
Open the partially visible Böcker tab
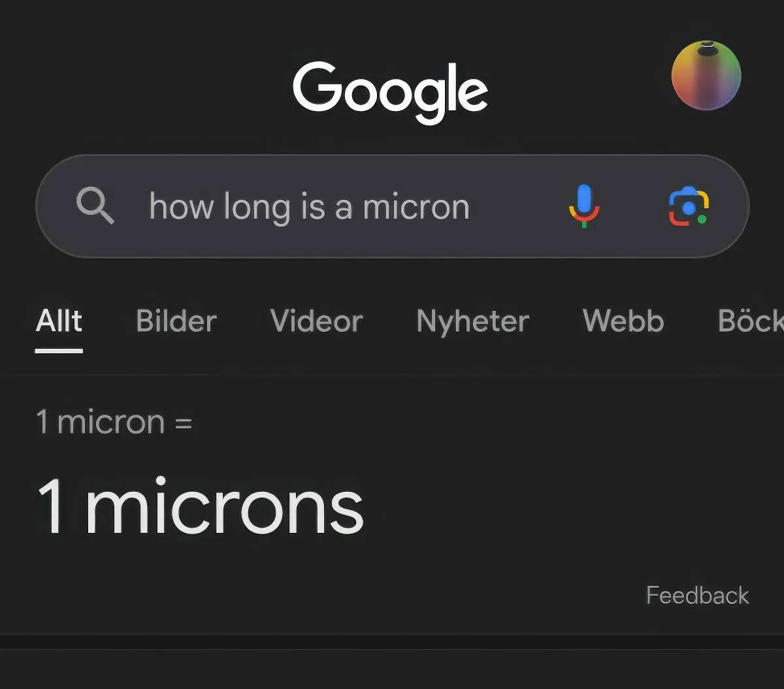(x=751, y=321)
